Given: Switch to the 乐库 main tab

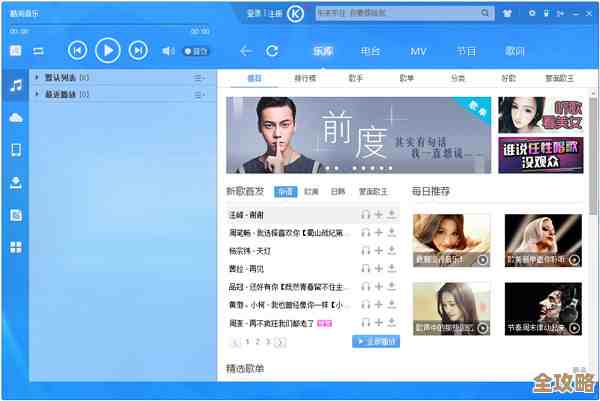Looking at the screenshot, I should 323,51.
